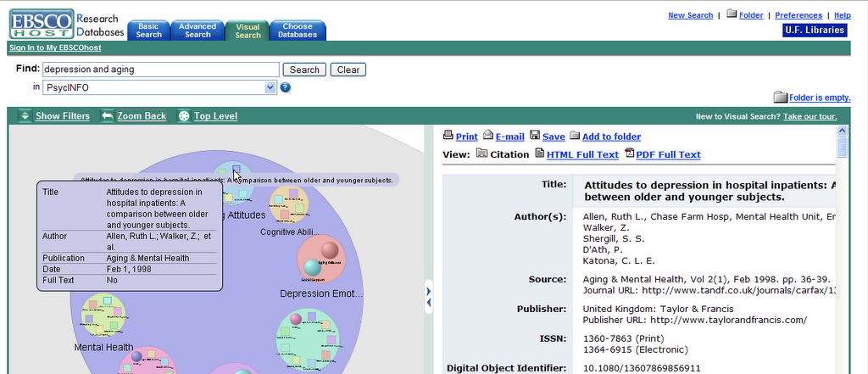Click the Print link
Viewport: 868px width, 374px height.
467,137
